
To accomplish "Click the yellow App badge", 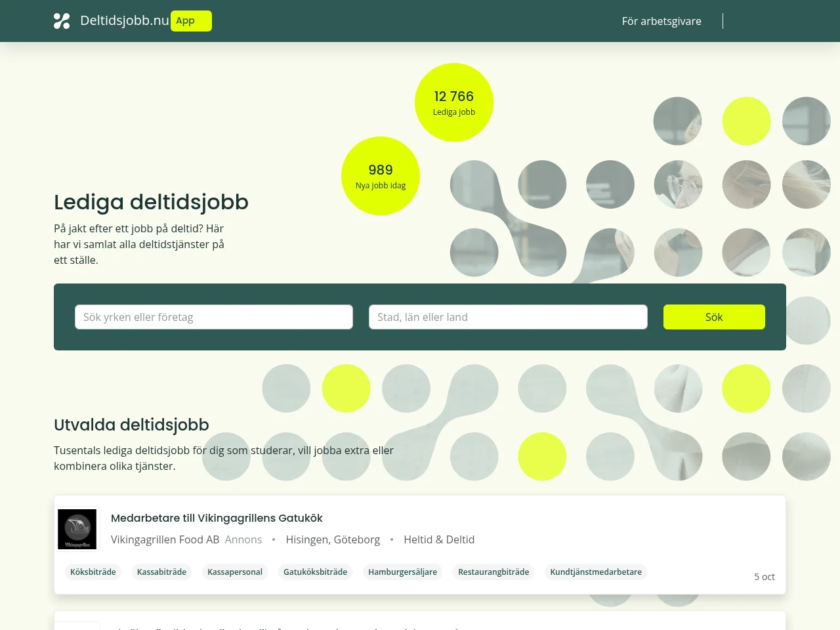I will [191, 21].
